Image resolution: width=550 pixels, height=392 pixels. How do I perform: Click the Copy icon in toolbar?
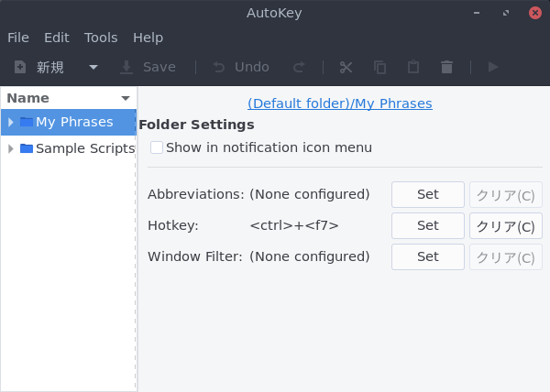pyautogui.click(x=379, y=67)
